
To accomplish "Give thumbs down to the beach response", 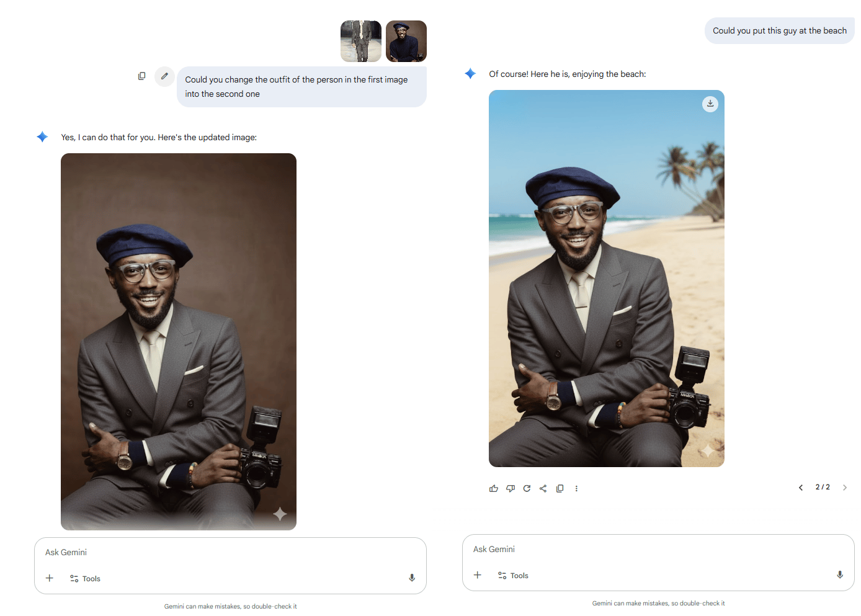I will [x=511, y=488].
